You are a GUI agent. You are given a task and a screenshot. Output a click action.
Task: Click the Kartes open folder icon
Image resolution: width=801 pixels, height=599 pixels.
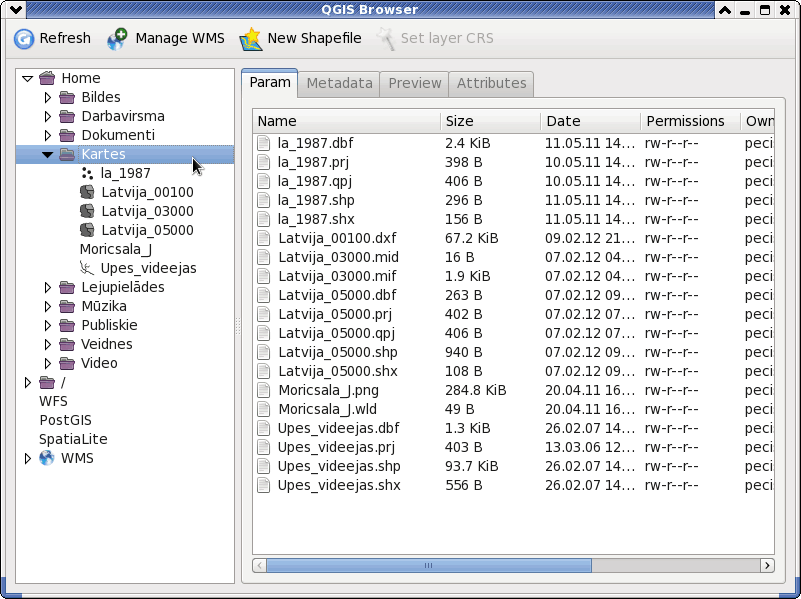(67, 154)
